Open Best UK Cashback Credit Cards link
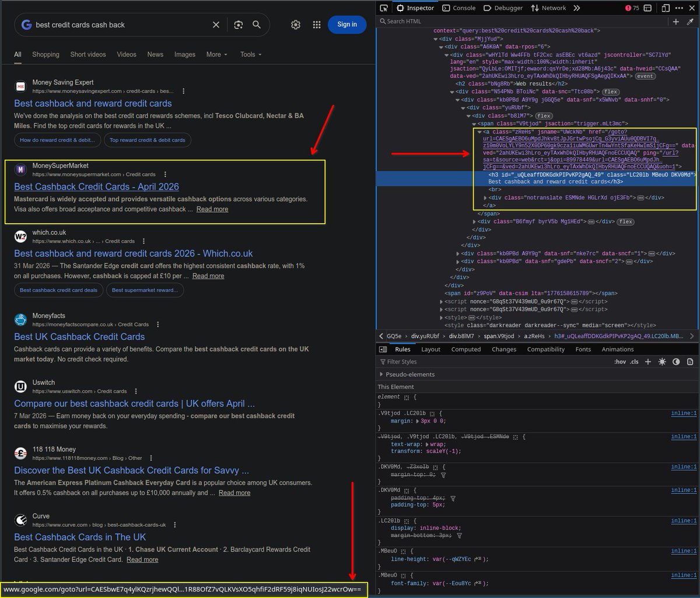700x598 pixels. pos(79,336)
